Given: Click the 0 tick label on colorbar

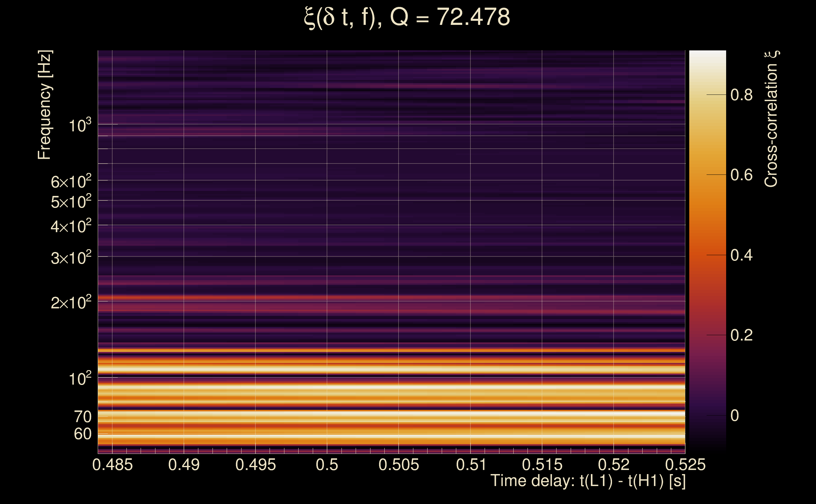Looking at the screenshot, I should pyautogui.click(x=735, y=416).
